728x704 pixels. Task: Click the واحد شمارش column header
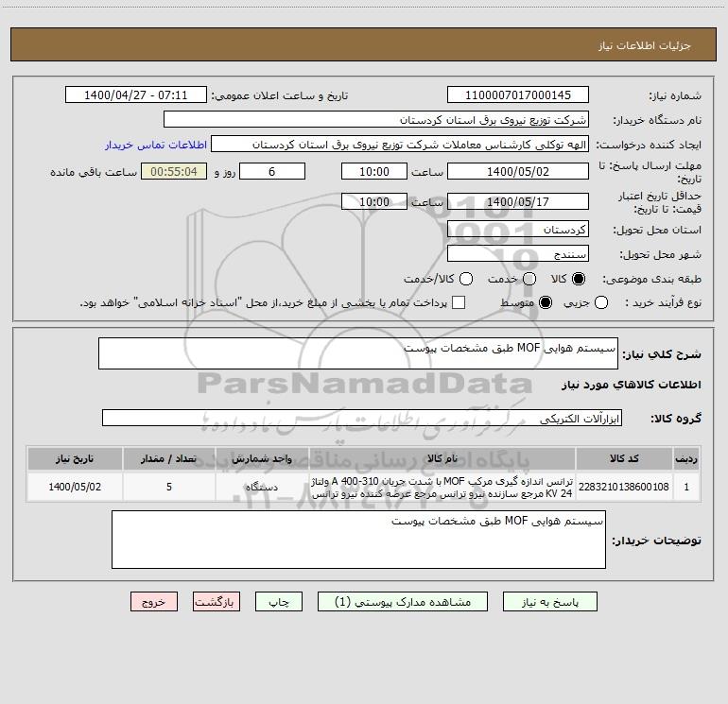(262, 459)
